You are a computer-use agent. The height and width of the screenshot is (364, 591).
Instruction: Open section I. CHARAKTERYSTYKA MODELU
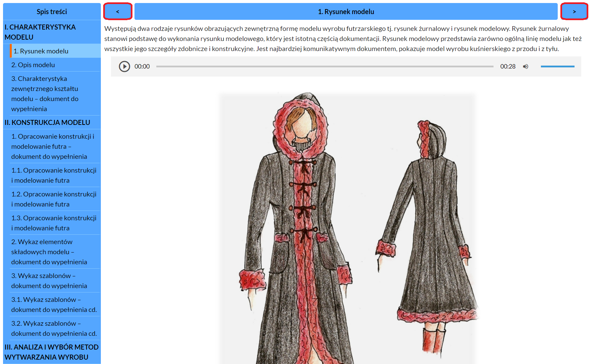(52, 32)
